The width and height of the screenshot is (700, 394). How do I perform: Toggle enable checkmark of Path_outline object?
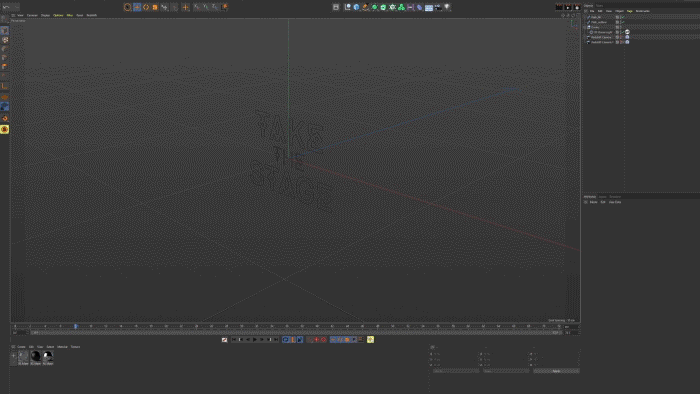(x=622, y=22)
